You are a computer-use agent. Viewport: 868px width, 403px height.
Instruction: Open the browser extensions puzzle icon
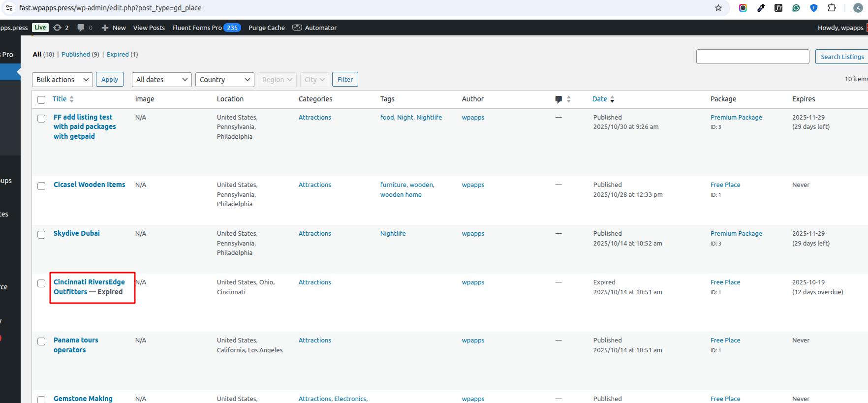[832, 8]
